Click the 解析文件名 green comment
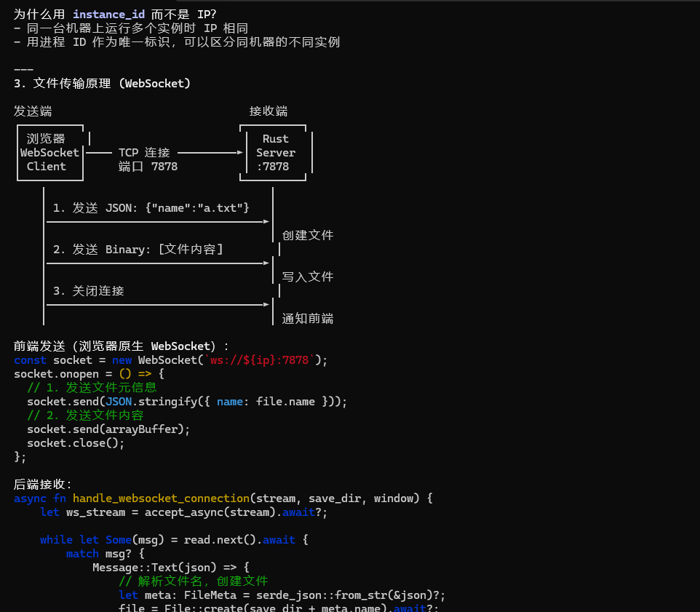Screen dimensions: 700x612 click(x=194, y=581)
